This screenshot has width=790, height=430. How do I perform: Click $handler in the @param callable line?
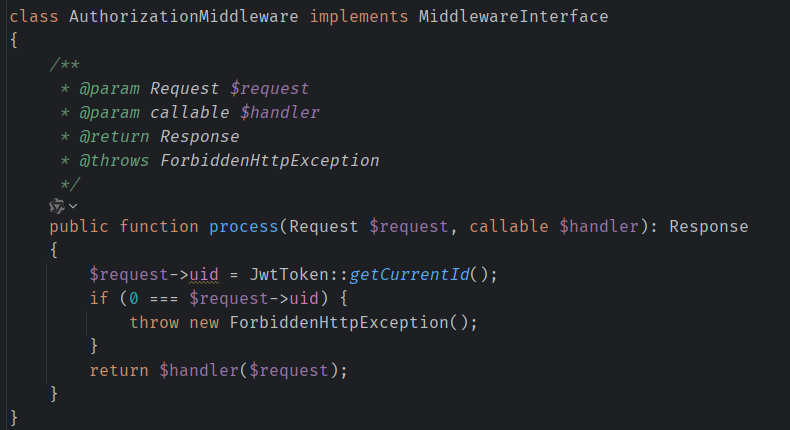(x=280, y=112)
